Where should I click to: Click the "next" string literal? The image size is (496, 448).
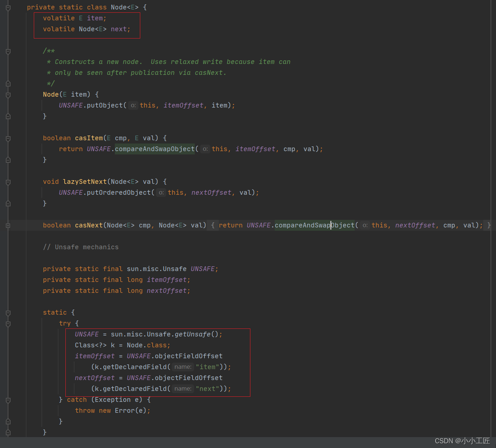click(207, 389)
